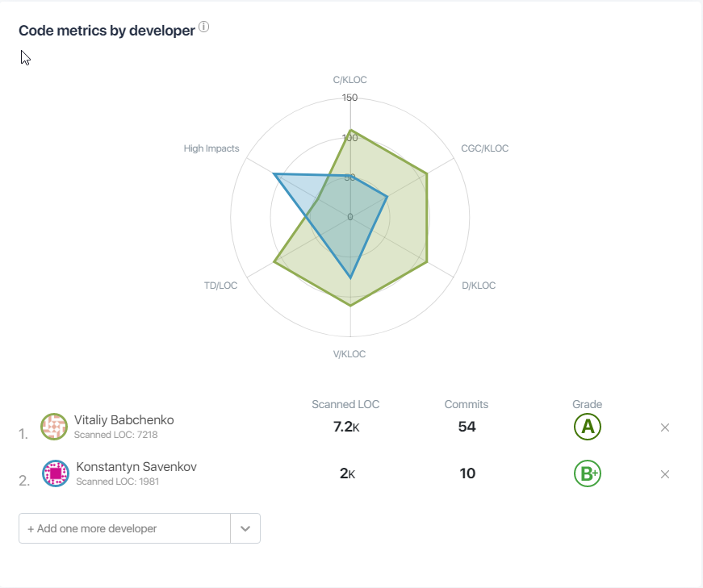Image resolution: width=703 pixels, height=588 pixels.
Task: Click the D/KLOC axis label
Action: [x=479, y=286]
